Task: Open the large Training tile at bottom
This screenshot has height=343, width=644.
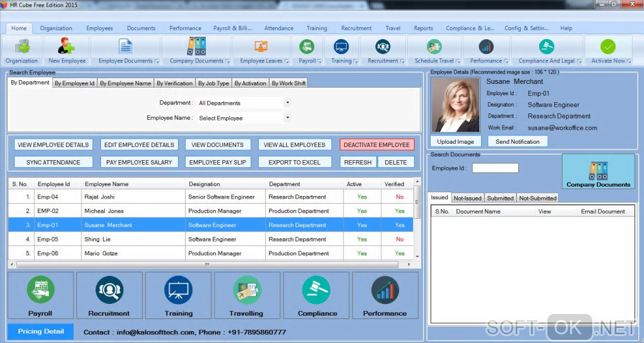Action: pos(178,296)
